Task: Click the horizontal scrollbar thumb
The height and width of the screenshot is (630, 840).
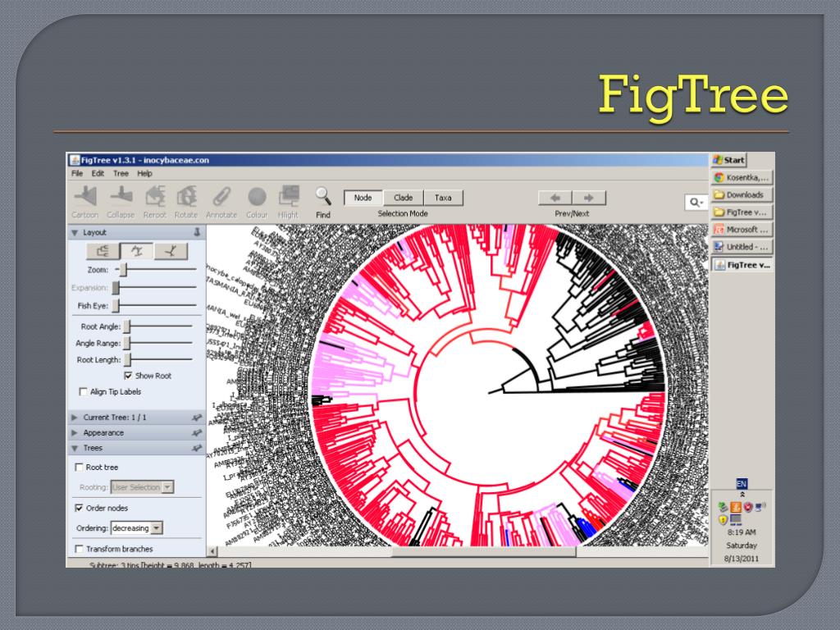Action: tap(484, 551)
